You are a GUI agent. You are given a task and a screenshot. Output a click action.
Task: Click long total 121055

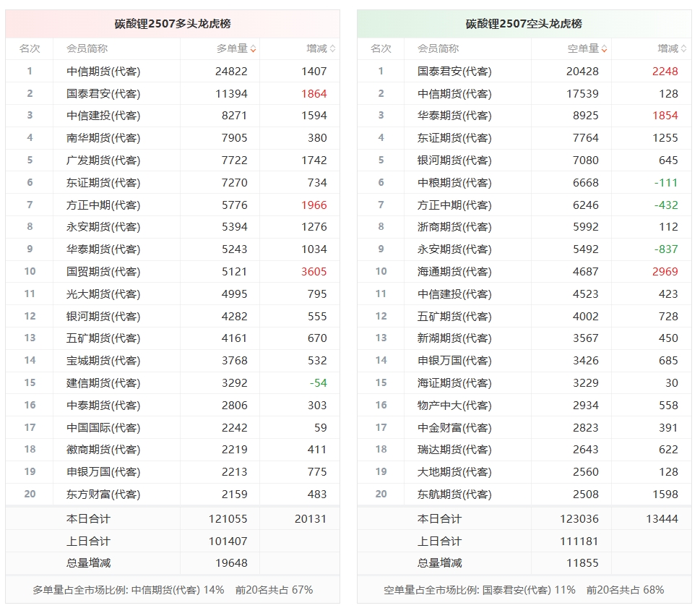pos(228,518)
